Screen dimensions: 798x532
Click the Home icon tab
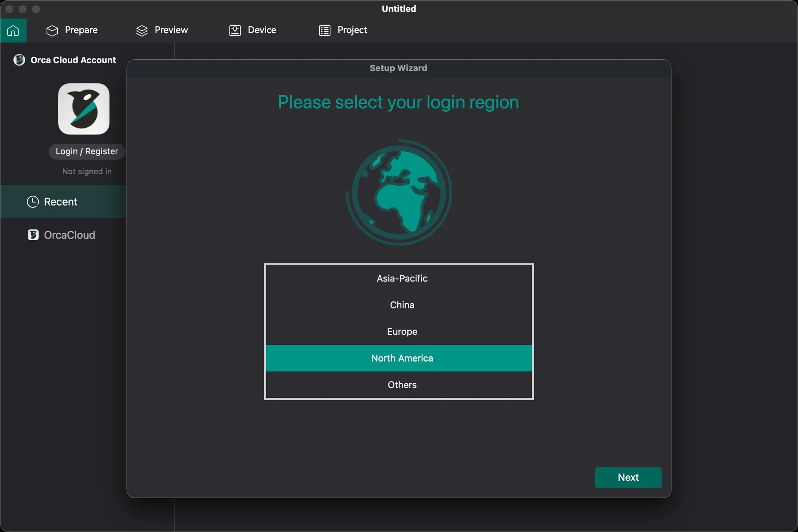(13, 30)
